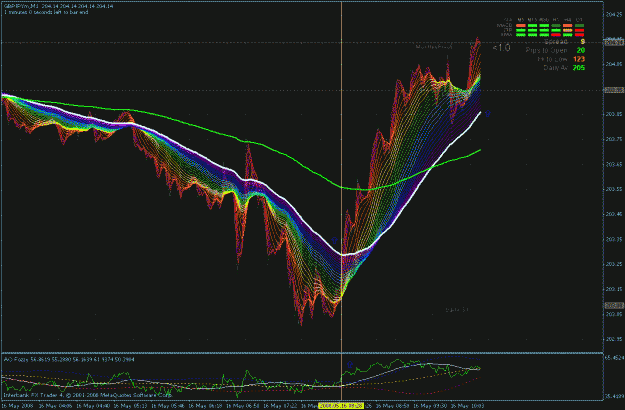Screen dimensions: 625x410
Task: Click the Interbank FX Trader 4 copyright text
Action: [x=87, y=395]
